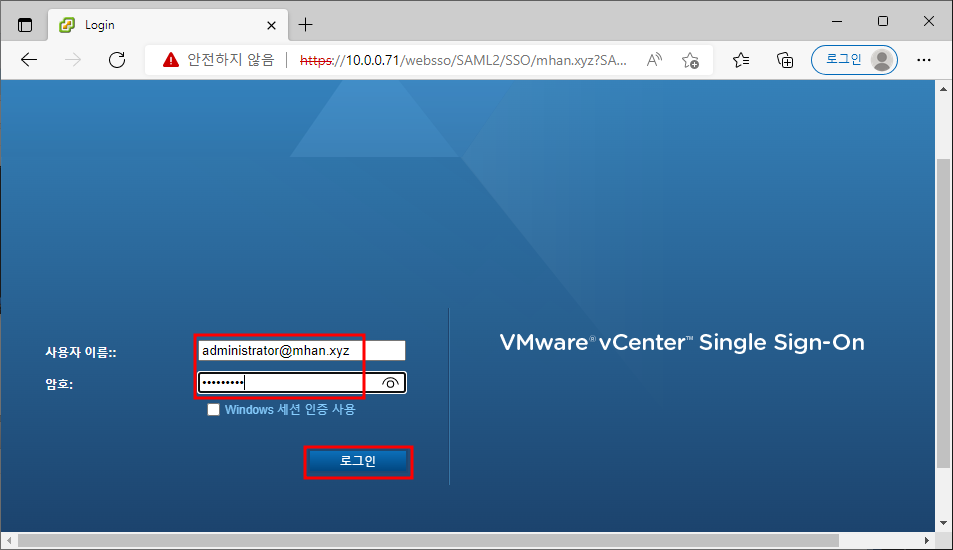Reload the current page
This screenshot has width=953, height=550.
point(117,60)
